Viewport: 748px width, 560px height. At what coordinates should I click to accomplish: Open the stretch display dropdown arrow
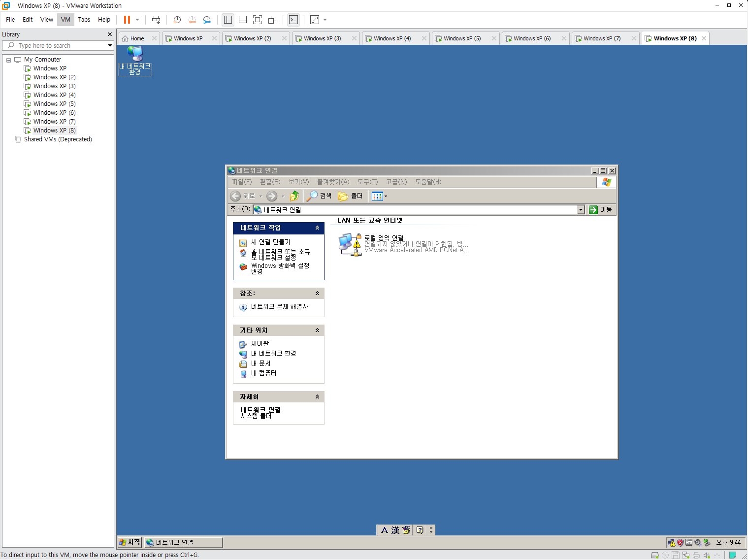click(325, 20)
